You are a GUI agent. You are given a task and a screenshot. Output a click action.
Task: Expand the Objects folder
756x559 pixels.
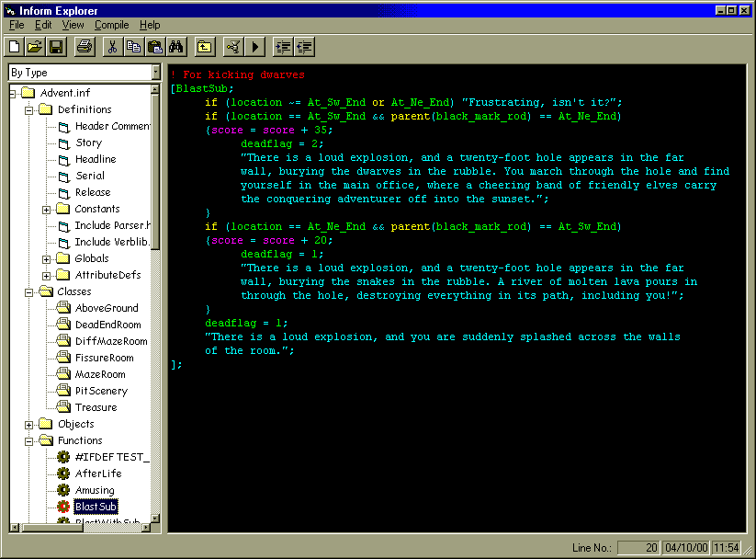click(x=28, y=426)
